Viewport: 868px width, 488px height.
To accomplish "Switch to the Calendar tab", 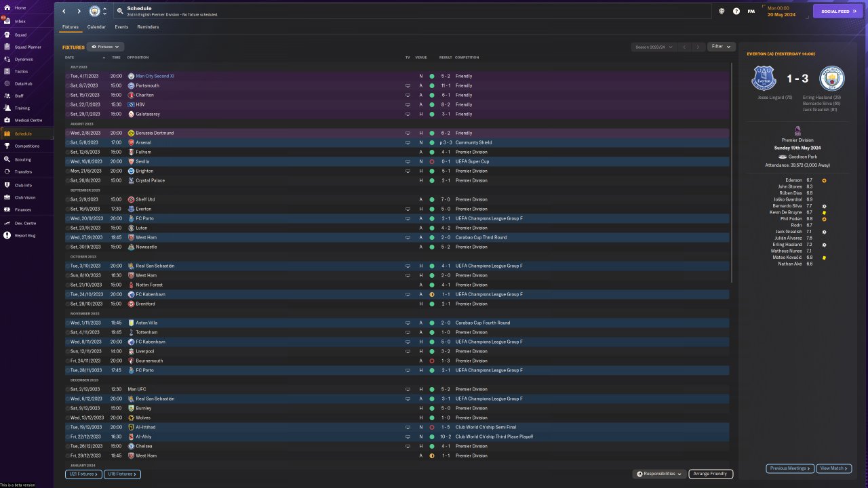I will (x=96, y=27).
